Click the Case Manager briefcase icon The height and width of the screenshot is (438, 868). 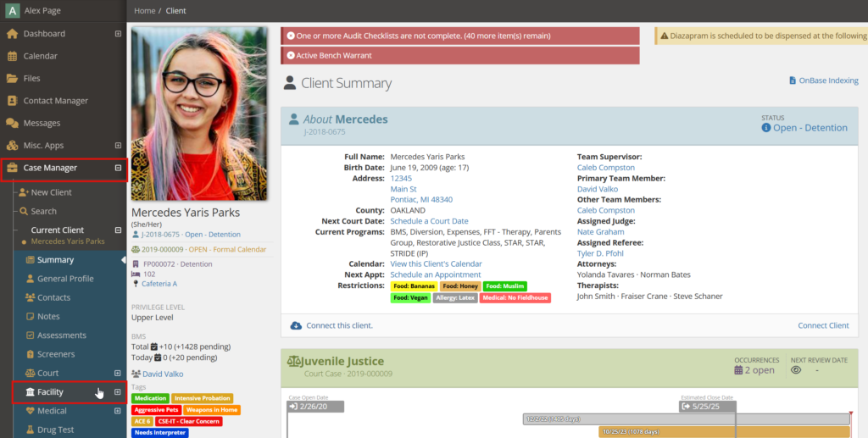click(x=12, y=168)
